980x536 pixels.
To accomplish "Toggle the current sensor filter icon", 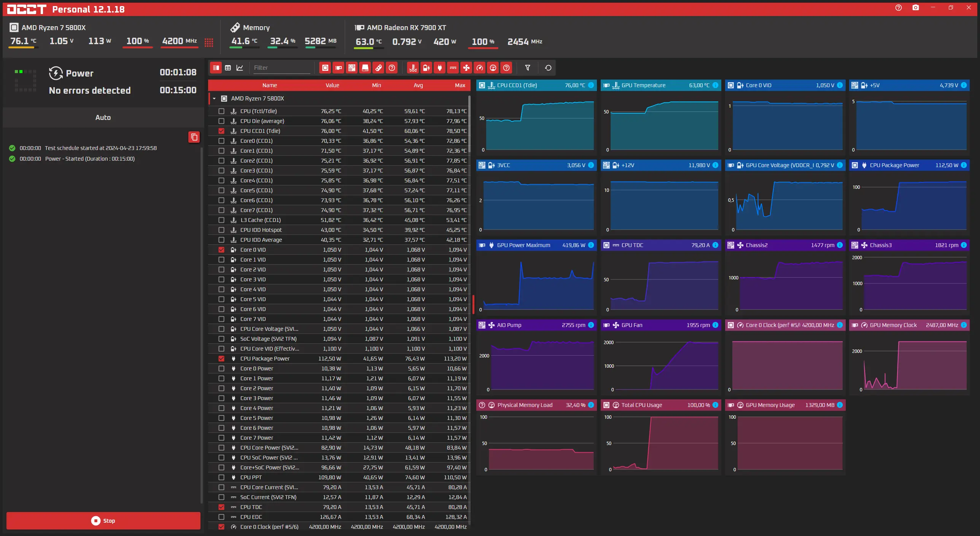I will point(453,68).
